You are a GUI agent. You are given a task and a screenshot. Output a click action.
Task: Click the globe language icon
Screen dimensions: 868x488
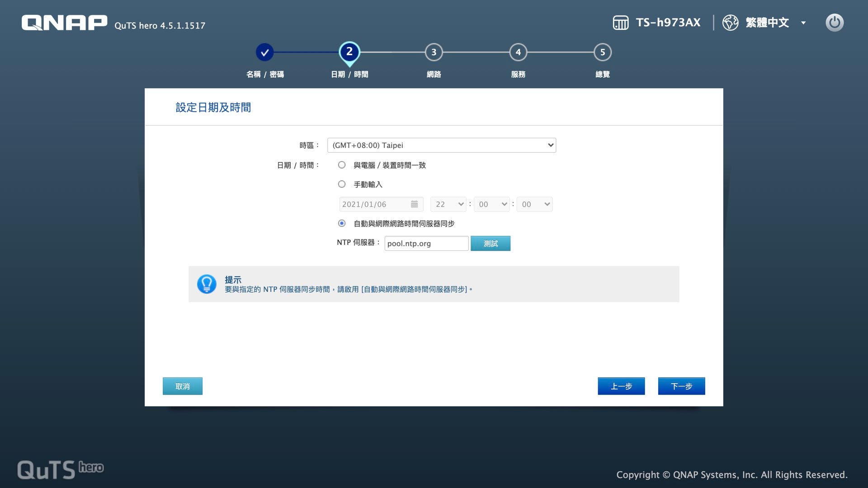[730, 23]
